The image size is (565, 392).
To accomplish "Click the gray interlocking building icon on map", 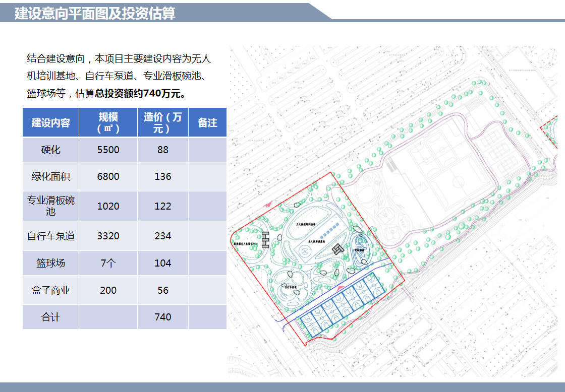I will [338, 249].
